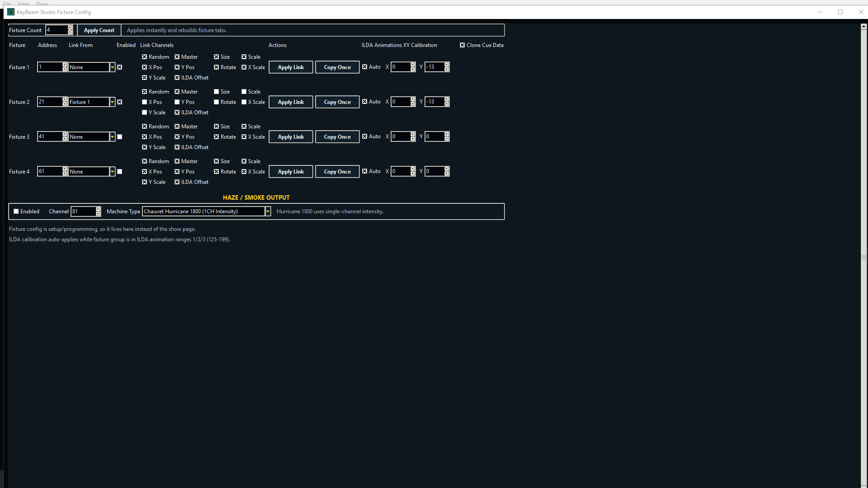
Task: Toggle Fixture 1 Enabled checkbox
Action: 120,67
